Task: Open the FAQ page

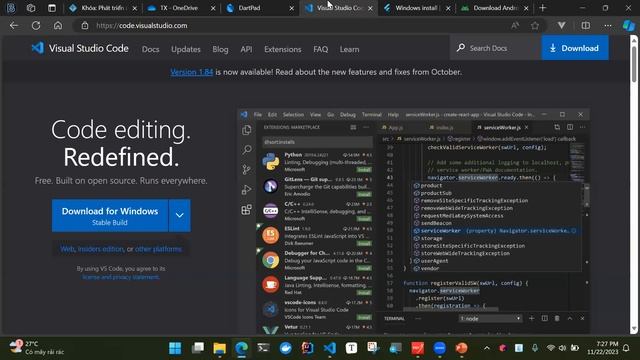Action: coord(320,49)
